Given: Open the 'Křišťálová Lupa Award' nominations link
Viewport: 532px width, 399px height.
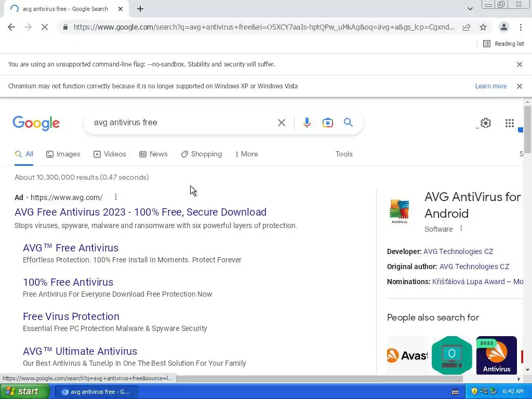Looking at the screenshot, I should 477,282.
